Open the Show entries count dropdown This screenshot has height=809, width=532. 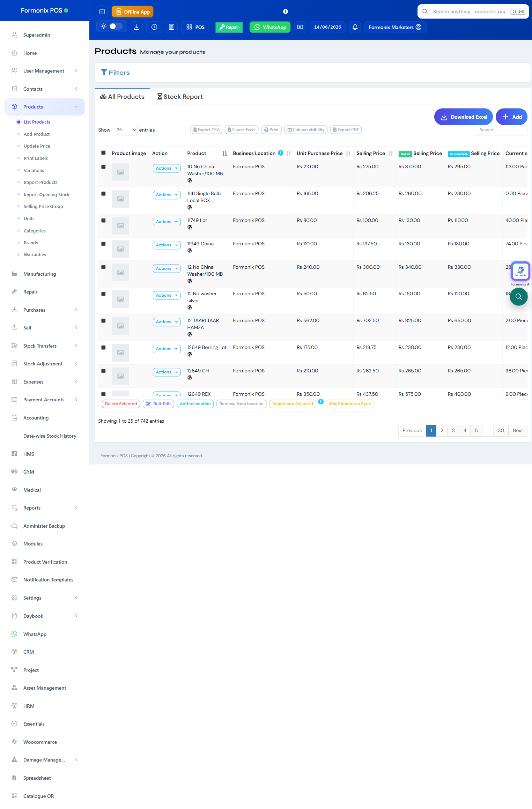[125, 130]
